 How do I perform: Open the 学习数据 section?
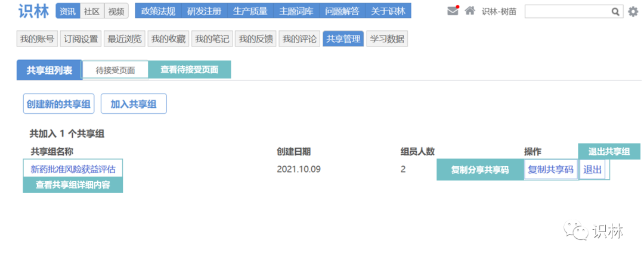[x=387, y=39]
